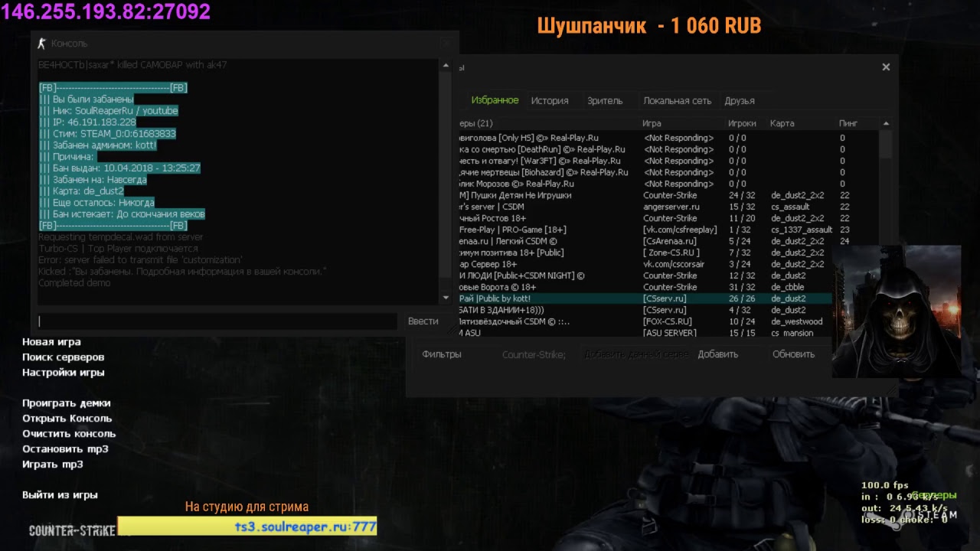Click the ts3.soulreaper.ru:777 banner
The width and height of the screenshot is (980, 551).
pyautogui.click(x=247, y=527)
